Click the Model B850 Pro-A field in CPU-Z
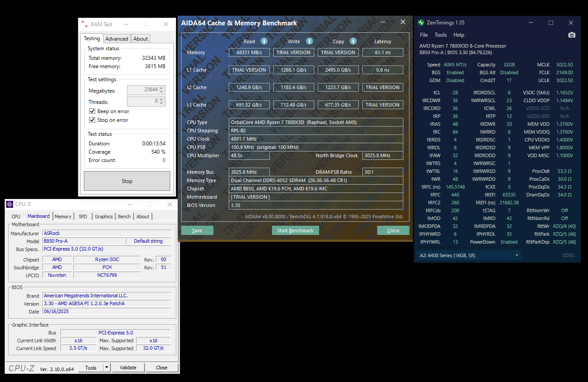 (x=83, y=241)
